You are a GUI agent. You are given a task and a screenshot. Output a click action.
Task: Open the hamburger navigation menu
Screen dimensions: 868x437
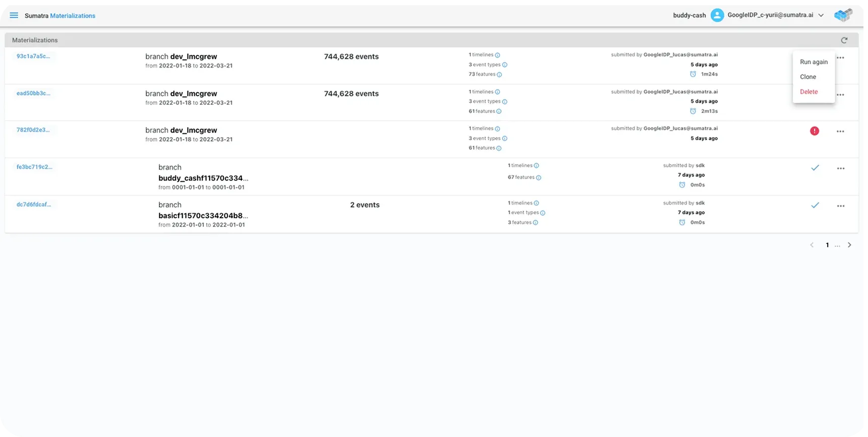14,16
